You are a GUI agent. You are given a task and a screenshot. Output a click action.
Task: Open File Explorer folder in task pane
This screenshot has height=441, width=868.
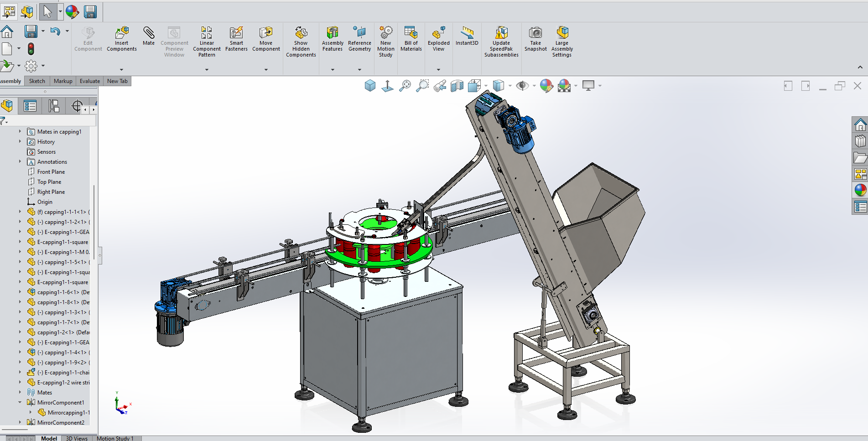pyautogui.click(x=860, y=158)
